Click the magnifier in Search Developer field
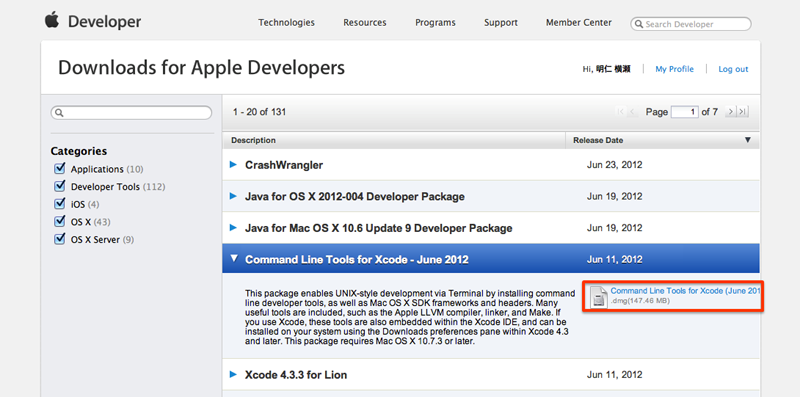The height and width of the screenshot is (397, 800). point(639,24)
